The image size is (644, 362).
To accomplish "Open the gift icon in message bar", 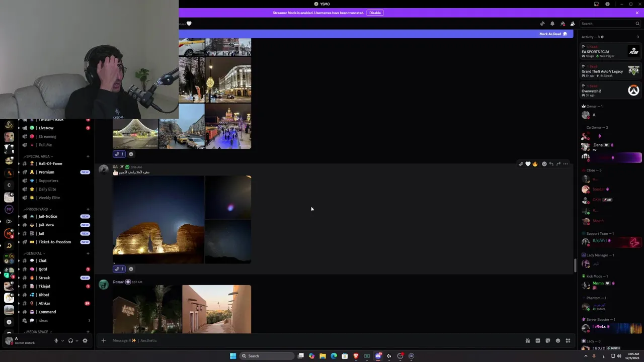I will 527,340.
